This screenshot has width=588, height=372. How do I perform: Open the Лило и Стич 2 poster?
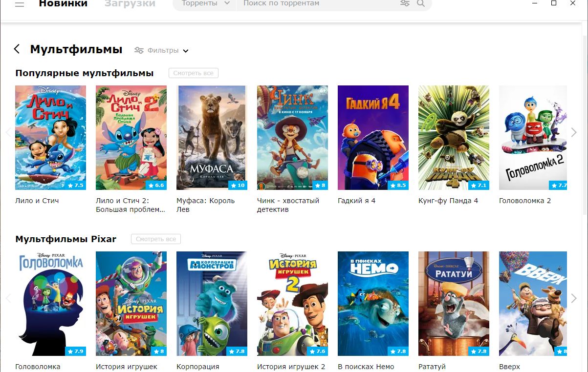(131, 138)
